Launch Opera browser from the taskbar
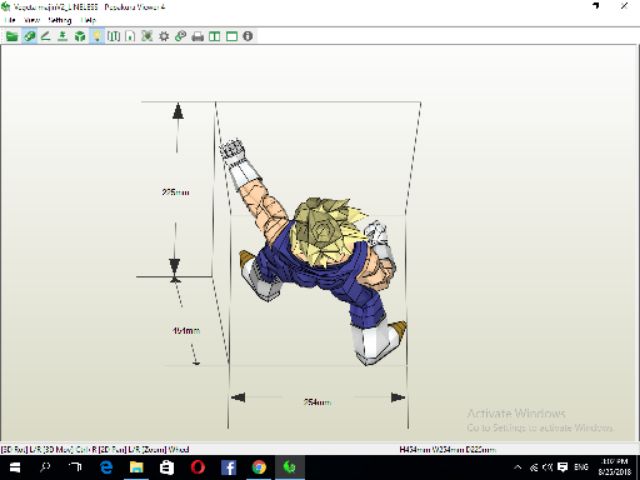Screen dimensions: 640x480 (x=198, y=467)
